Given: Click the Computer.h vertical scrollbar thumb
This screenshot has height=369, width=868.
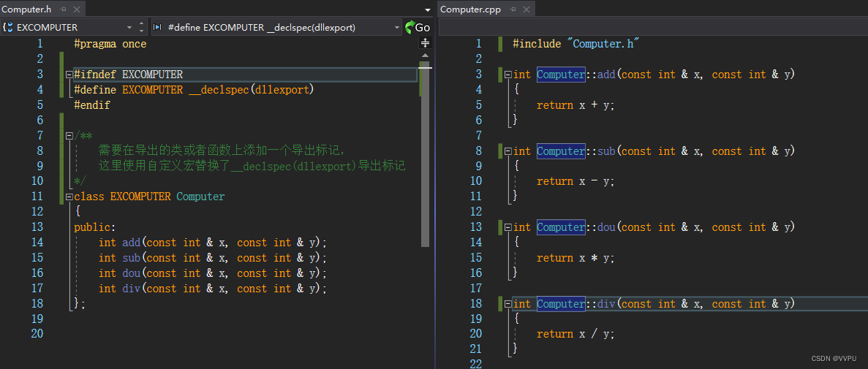Looking at the screenshot, I should click(x=425, y=153).
